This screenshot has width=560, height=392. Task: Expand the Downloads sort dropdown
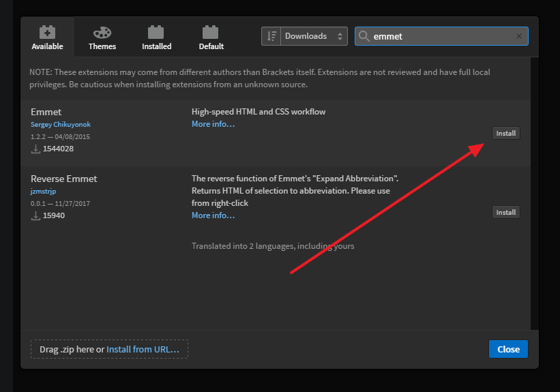pyautogui.click(x=314, y=36)
